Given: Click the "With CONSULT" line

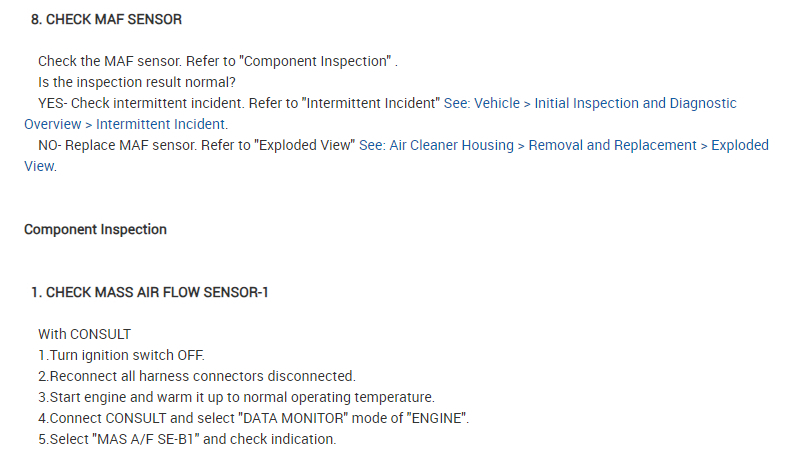Looking at the screenshot, I should [84, 334].
